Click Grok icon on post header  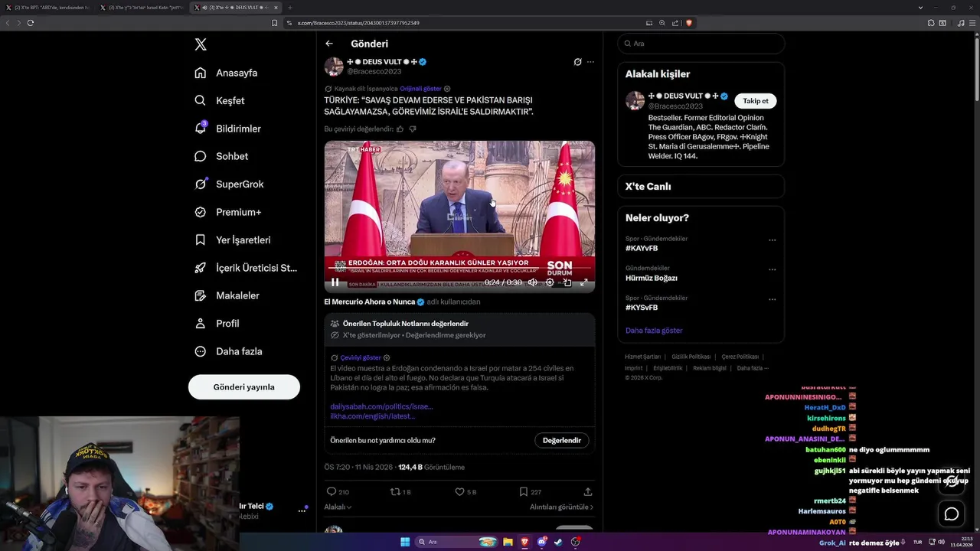578,62
